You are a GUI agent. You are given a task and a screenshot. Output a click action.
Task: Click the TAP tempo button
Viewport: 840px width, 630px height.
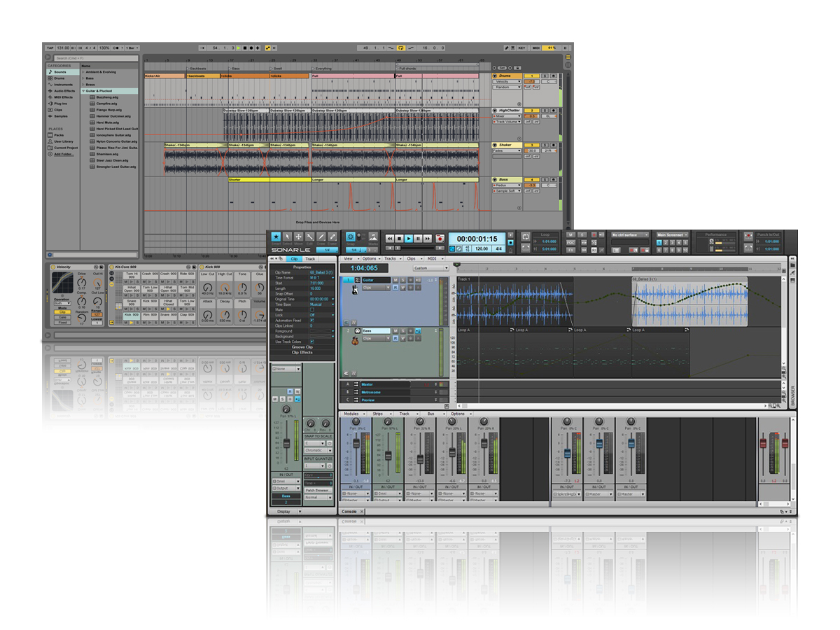pos(50,48)
